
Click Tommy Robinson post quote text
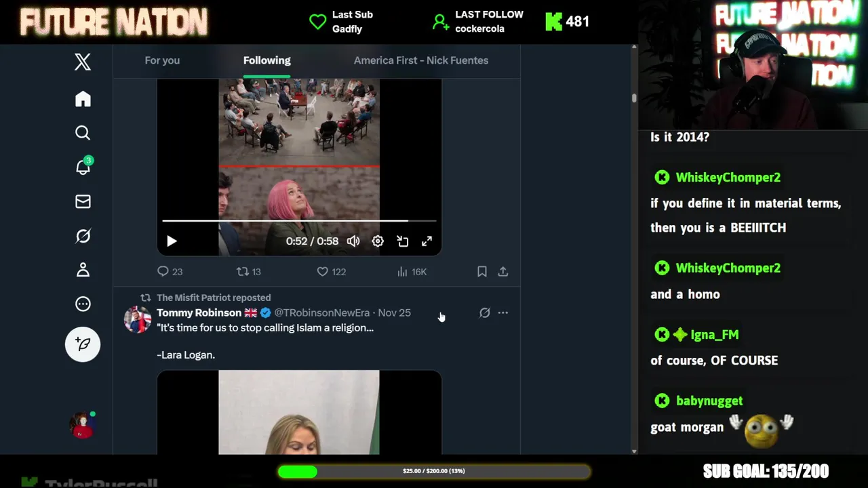pyautogui.click(x=265, y=327)
